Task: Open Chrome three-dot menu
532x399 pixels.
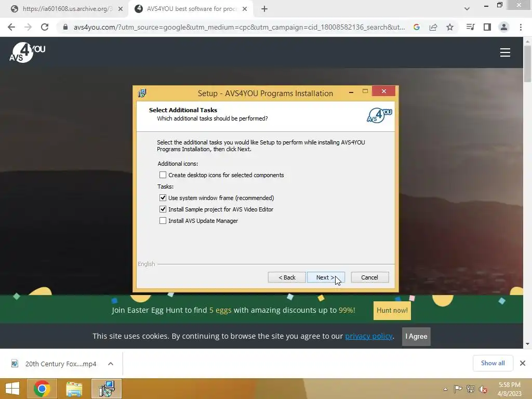Action: pos(521,27)
